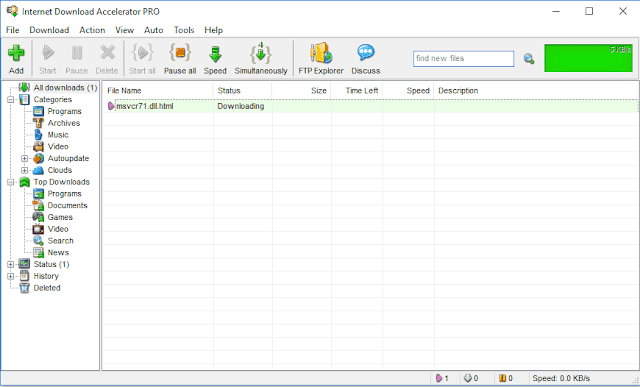
Task: Expand the Status (1) tree branch
Action: (11, 265)
